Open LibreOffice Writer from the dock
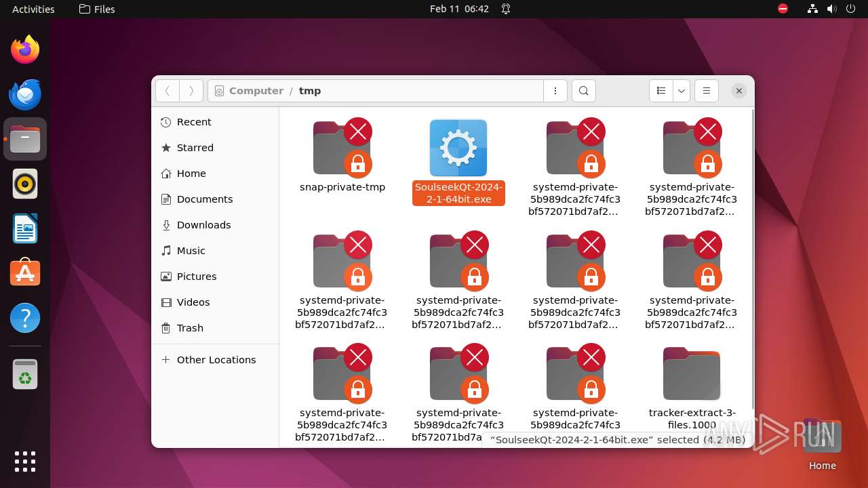 click(x=25, y=228)
